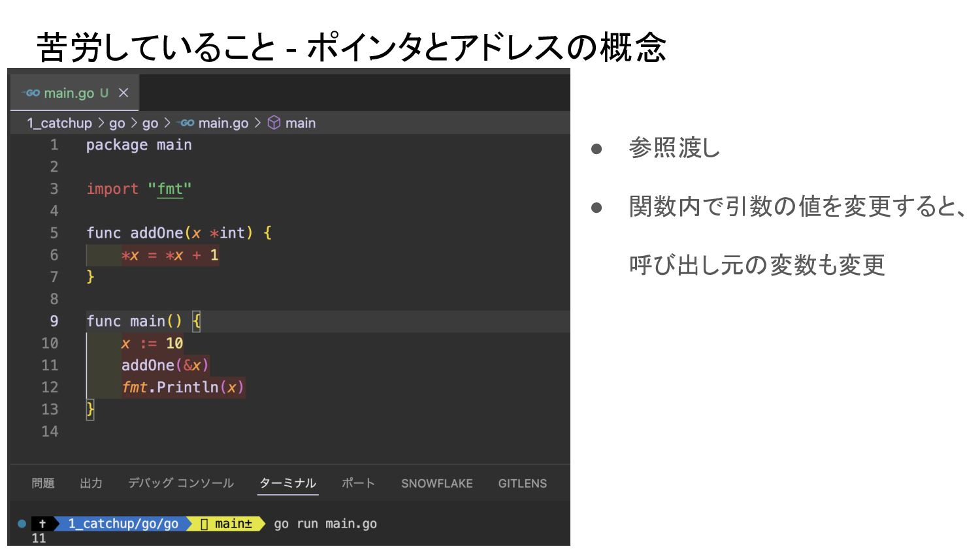Open the 出力 panel tab
Screen dimensions: 980x551
click(x=91, y=483)
